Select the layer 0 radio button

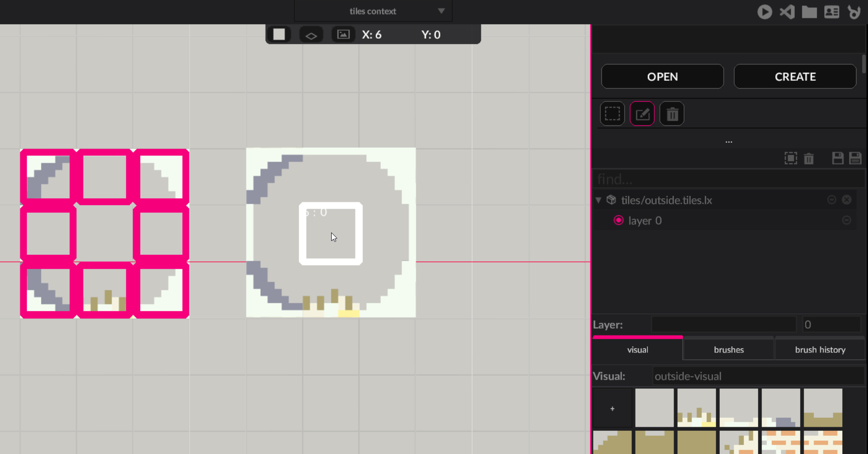pos(618,221)
